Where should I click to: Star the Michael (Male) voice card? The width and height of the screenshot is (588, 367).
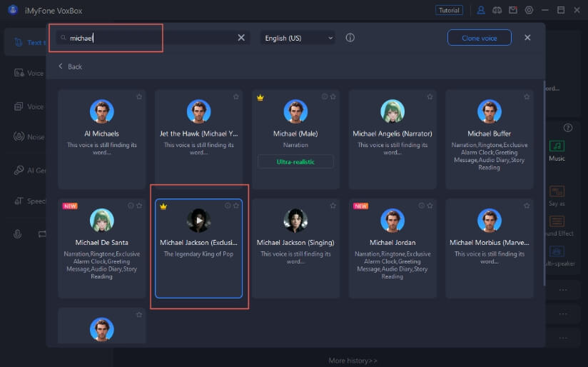coord(333,96)
